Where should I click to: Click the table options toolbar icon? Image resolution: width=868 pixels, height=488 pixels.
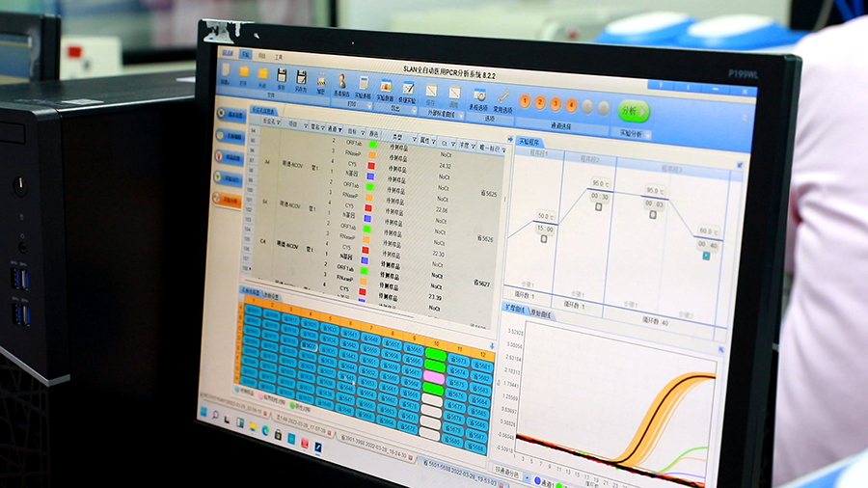tap(477, 95)
